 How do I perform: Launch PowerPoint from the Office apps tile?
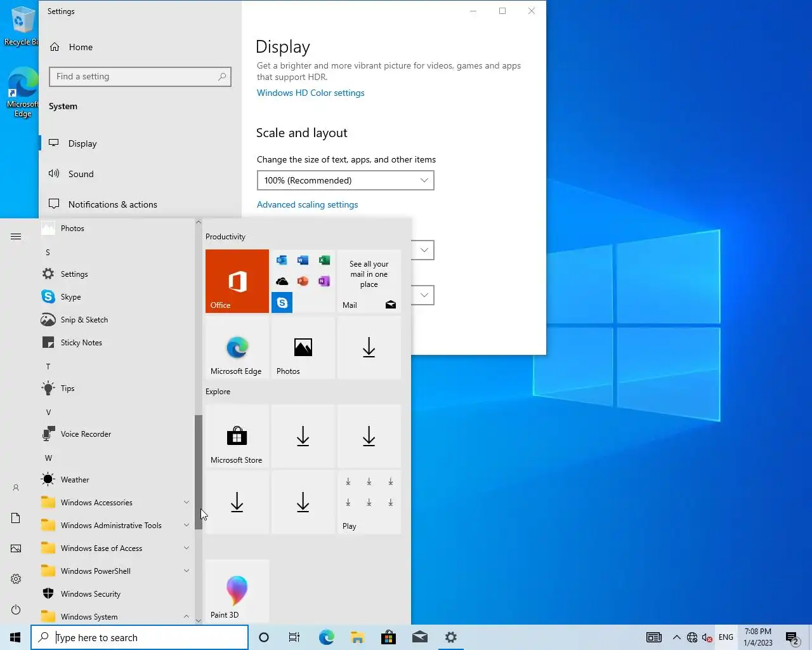coord(303,281)
